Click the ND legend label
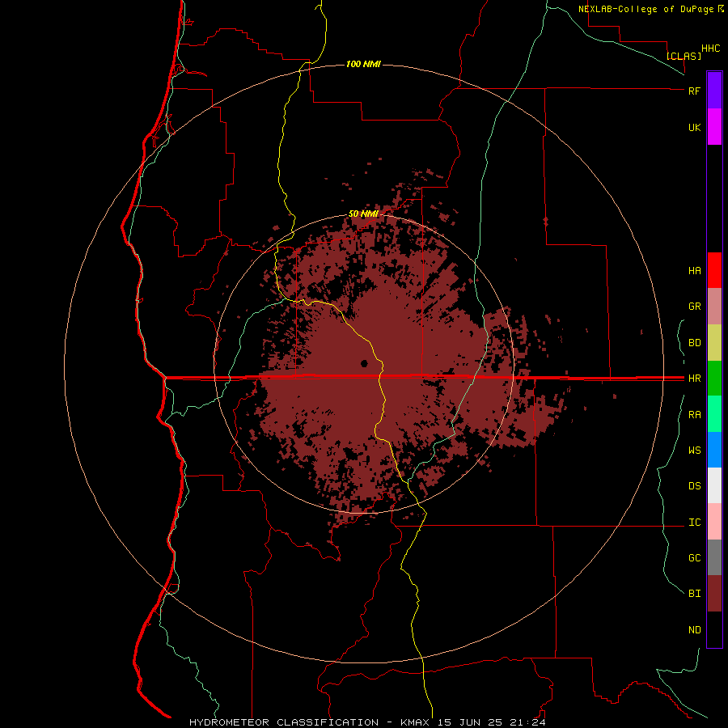The image size is (728, 728). tap(694, 630)
